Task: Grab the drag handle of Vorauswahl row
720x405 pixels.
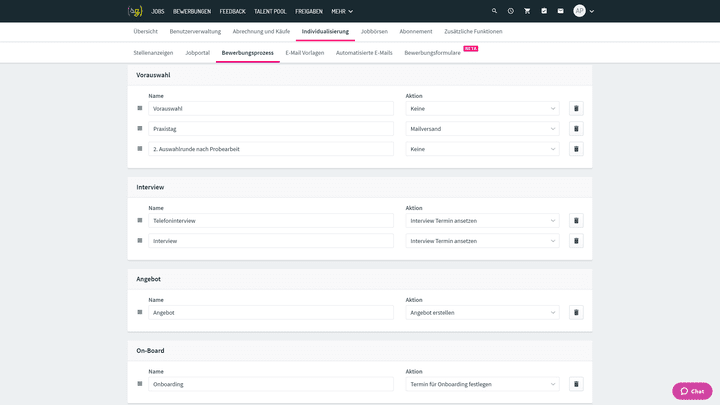Action: [140, 108]
